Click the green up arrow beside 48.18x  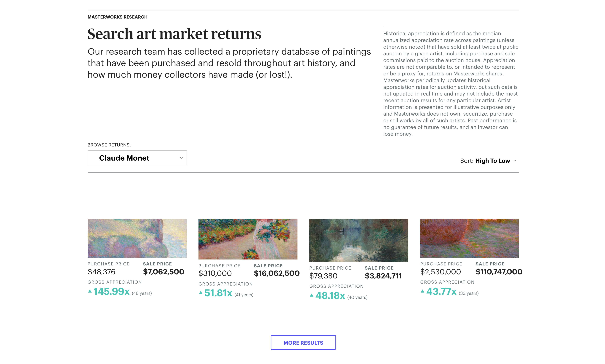(x=312, y=295)
